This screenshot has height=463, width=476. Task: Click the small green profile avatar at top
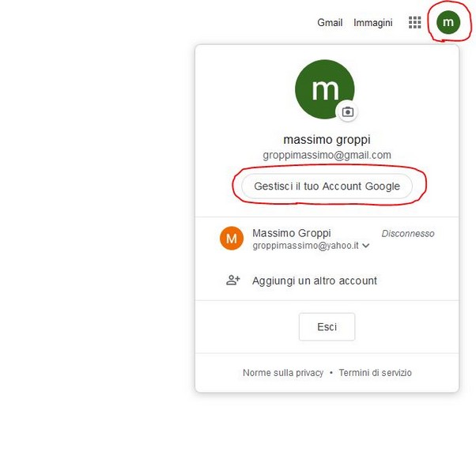(448, 22)
